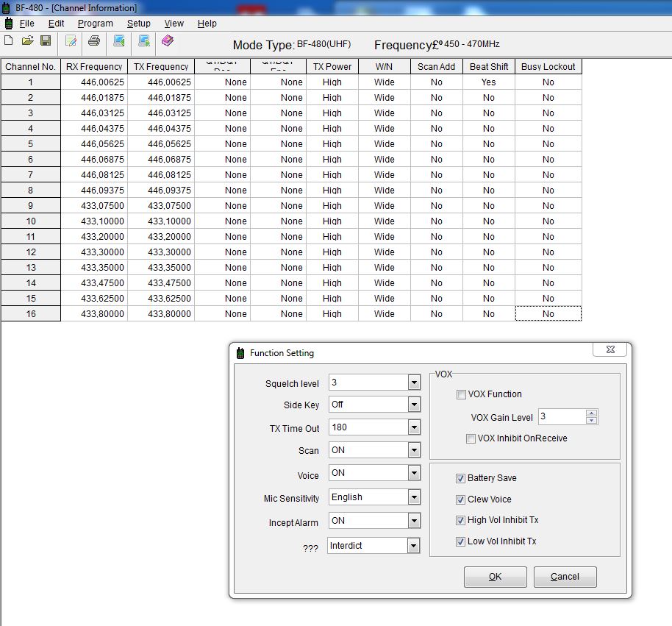The image size is (672, 626).
Task: Expand the TX Time Out dropdown
Action: point(414,427)
